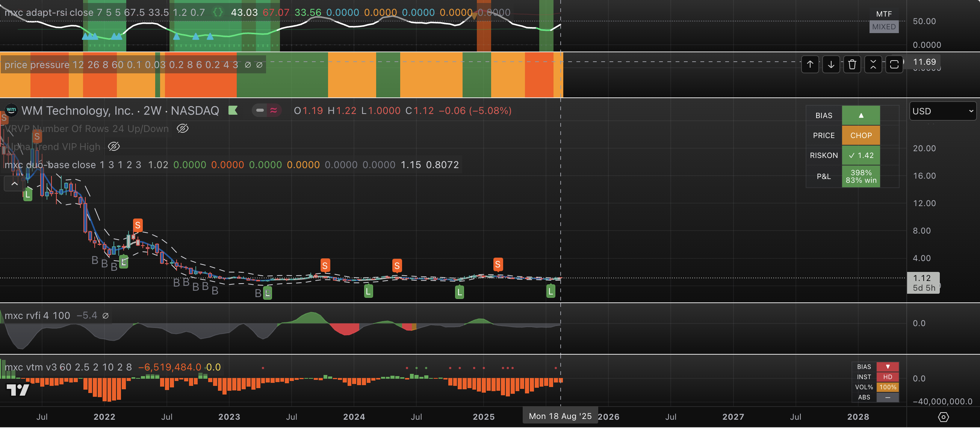Show the hidden VRVP indicator
The width and height of the screenshot is (980, 428).
tap(183, 129)
